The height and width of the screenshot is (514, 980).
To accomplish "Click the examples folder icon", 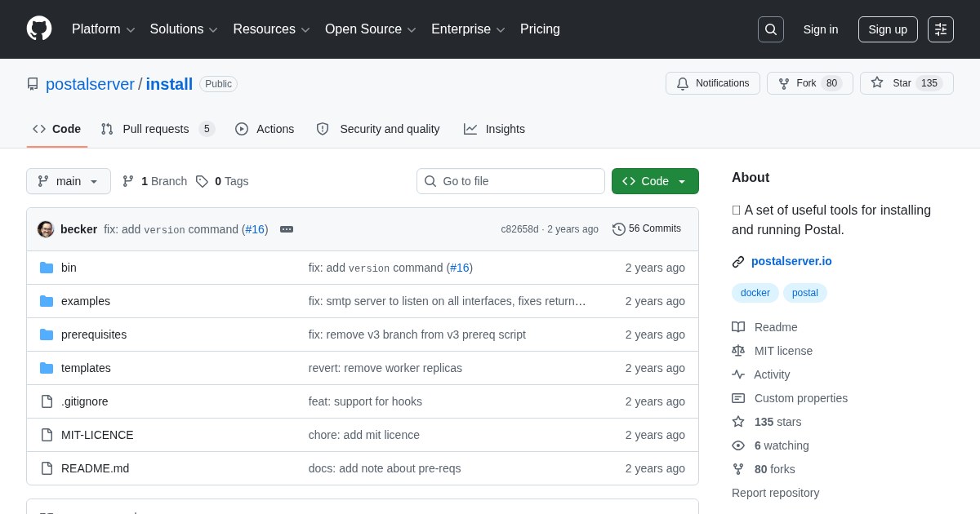I will coord(47,301).
